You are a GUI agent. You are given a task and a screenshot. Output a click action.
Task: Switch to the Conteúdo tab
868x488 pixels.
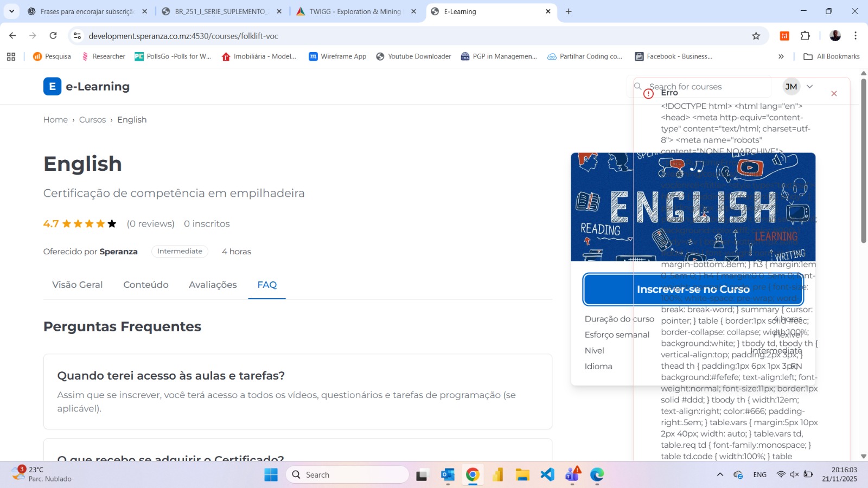(145, 285)
